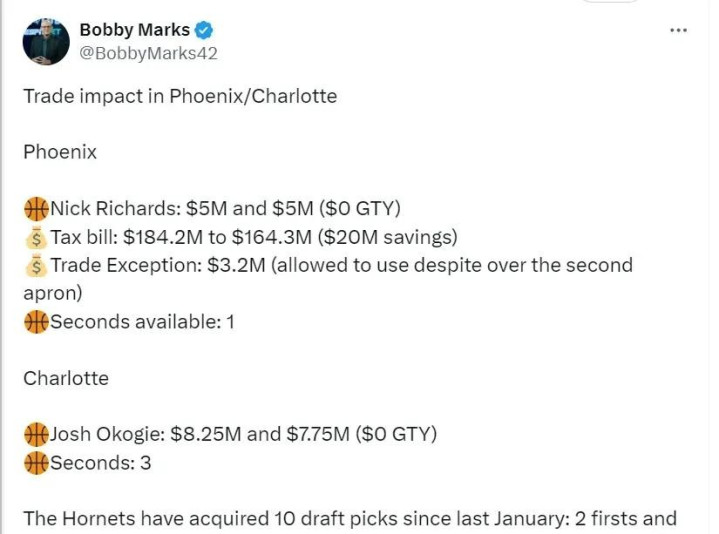Open the @BobbyMarks42 handle link
719x534 pixels.
pos(148,53)
